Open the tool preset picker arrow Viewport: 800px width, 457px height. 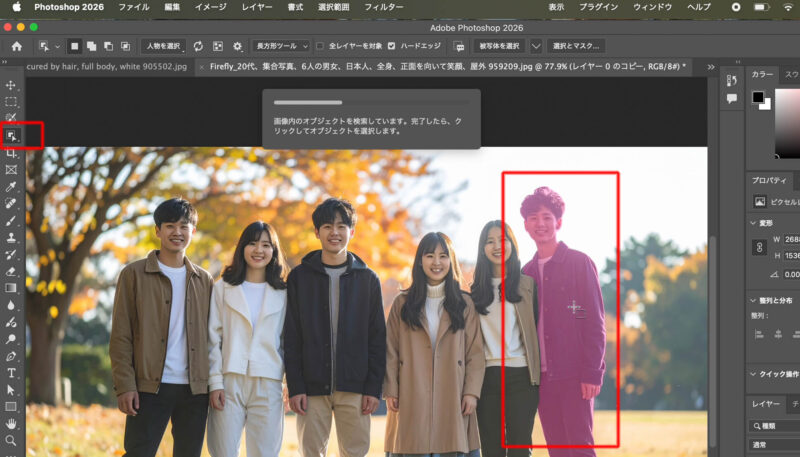pos(57,46)
